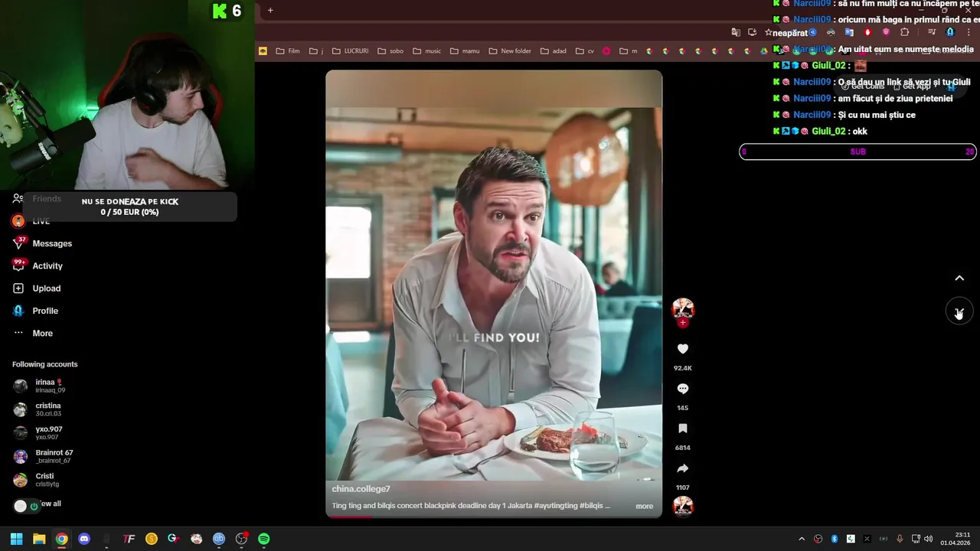
Task: Click Chrome translate page icon
Action: pyautogui.click(x=736, y=32)
